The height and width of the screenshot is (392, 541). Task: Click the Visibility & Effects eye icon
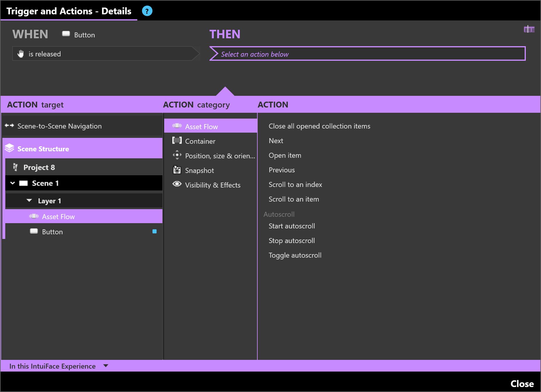pyautogui.click(x=177, y=184)
